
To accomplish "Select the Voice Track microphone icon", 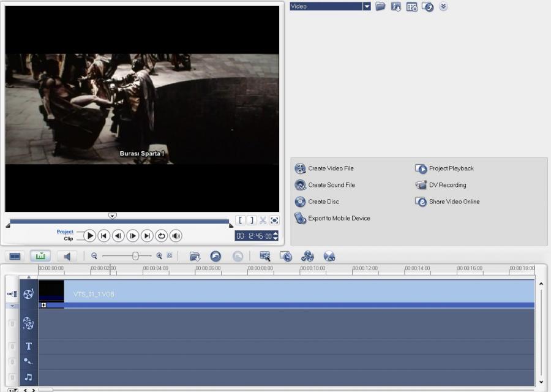I will point(28,361).
